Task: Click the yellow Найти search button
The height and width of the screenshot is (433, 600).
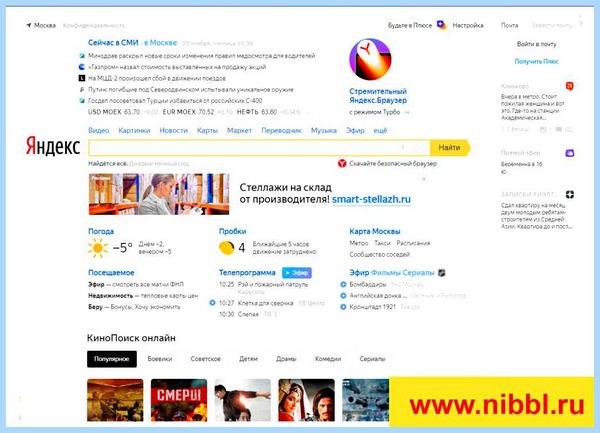Action: point(450,148)
